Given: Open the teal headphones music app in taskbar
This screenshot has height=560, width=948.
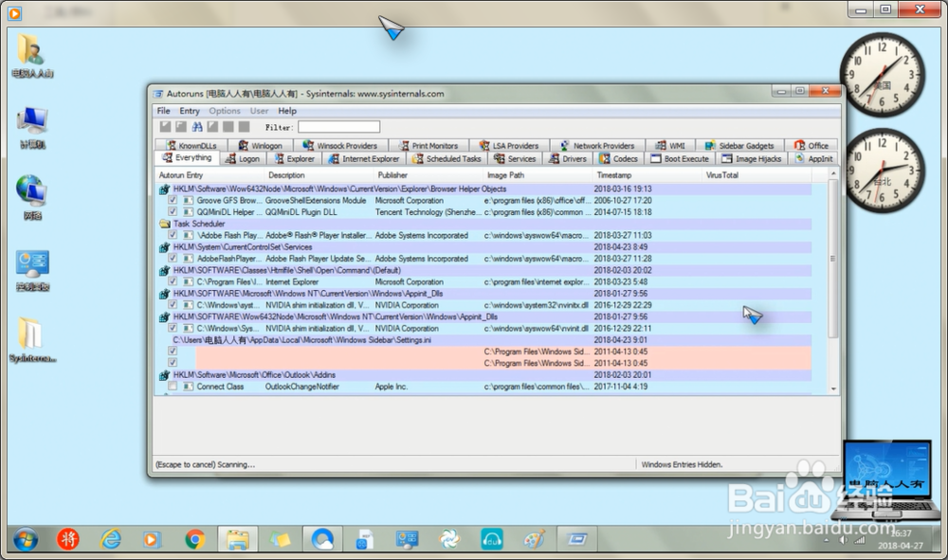Looking at the screenshot, I should click(491, 539).
